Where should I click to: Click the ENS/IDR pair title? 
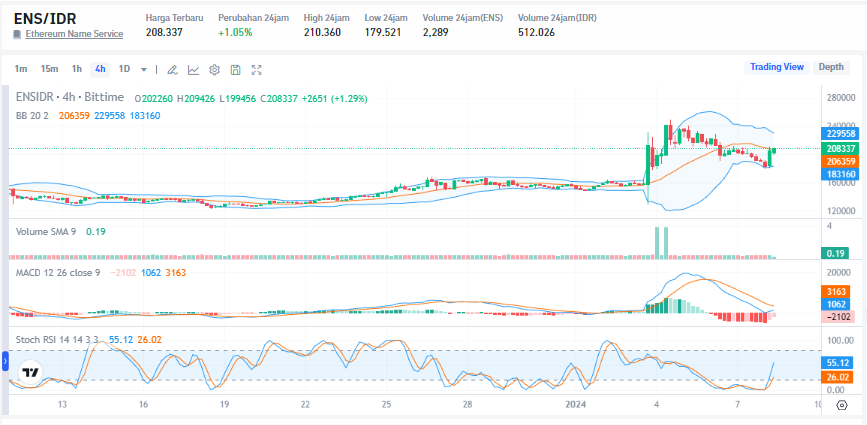45,18
